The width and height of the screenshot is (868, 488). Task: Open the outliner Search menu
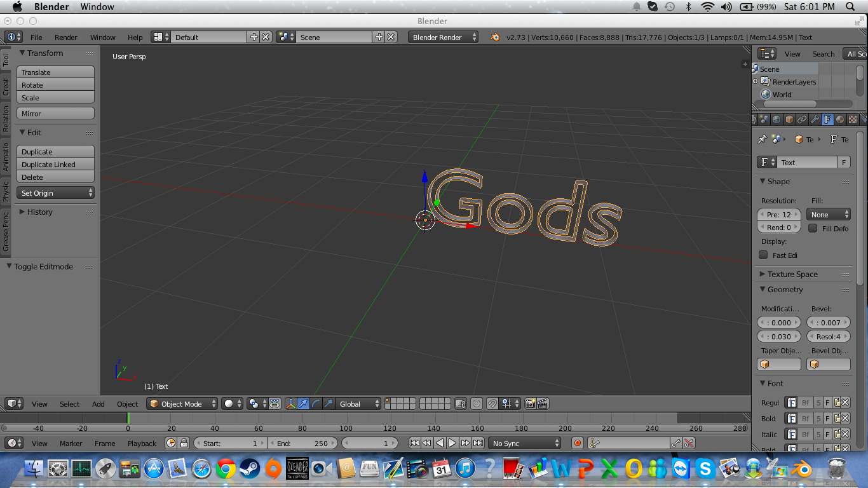[824, 54]
